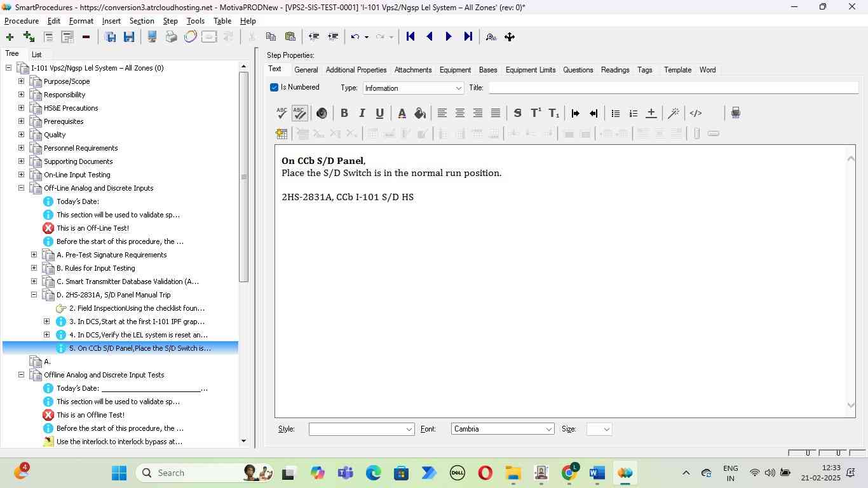Viewport: 868px width, 488px height.
Task: Click the paste clipboard icon
Action: [x=290, y=37]
